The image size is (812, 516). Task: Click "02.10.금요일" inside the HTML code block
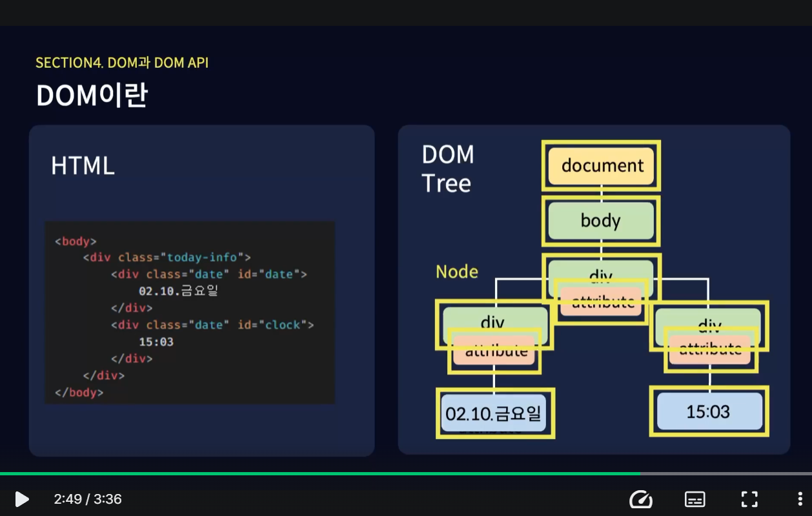[x=179, y=291]
